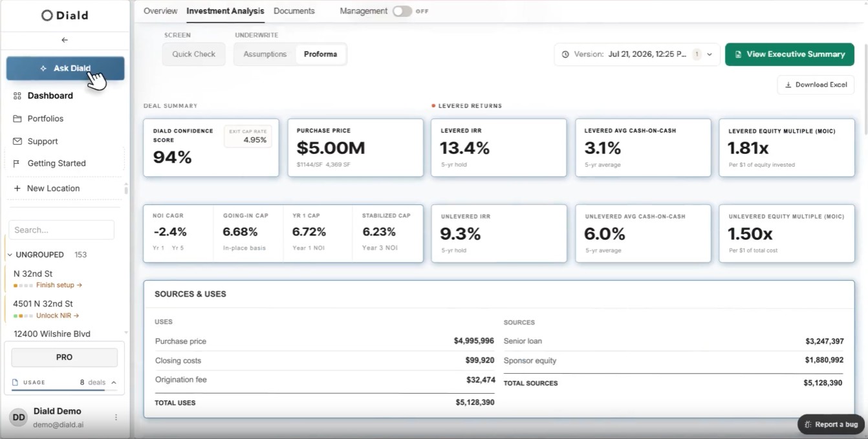The width and height of the screenshot is (868, 439).
Task: Open the three-dot menu next to Diald Demo
Action: 116,418
